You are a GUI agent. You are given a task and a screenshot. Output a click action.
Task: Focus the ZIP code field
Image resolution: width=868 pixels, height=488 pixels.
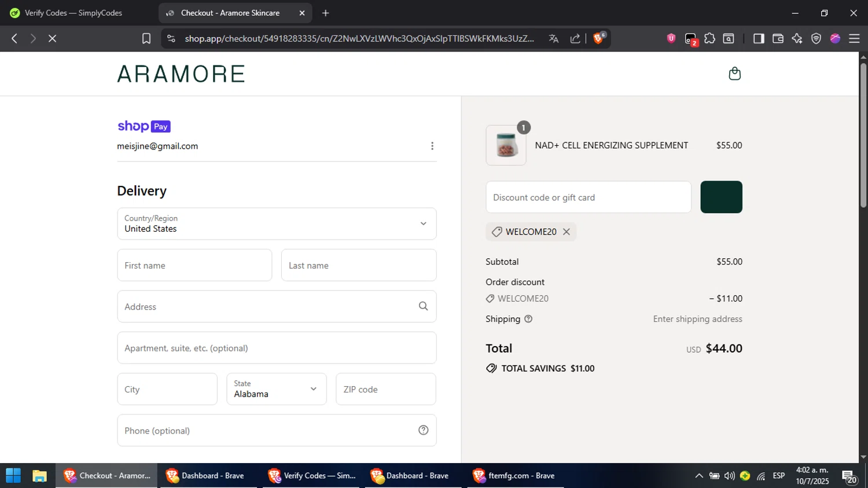point(386,389)
